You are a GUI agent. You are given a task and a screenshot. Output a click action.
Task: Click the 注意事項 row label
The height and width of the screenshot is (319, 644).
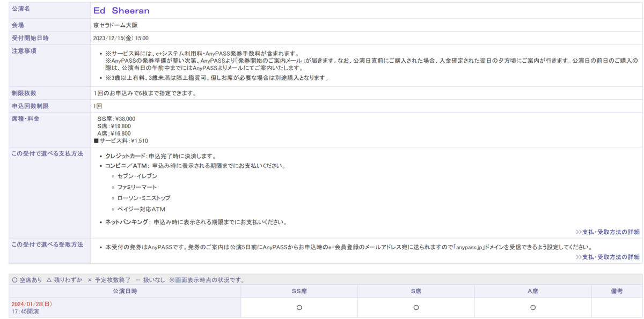click(24, 51)
